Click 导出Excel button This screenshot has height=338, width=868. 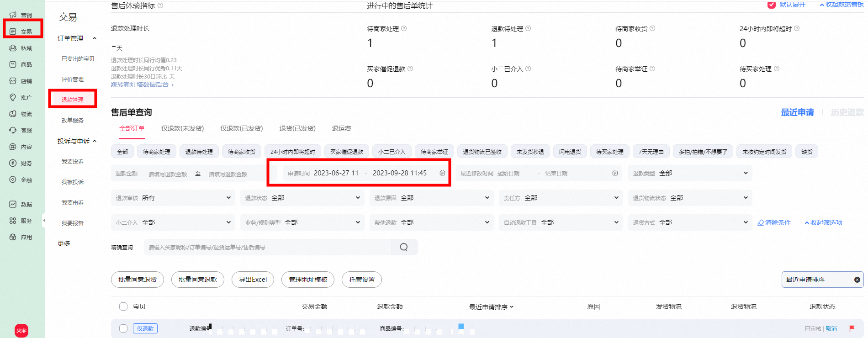(x=253, y=280)
